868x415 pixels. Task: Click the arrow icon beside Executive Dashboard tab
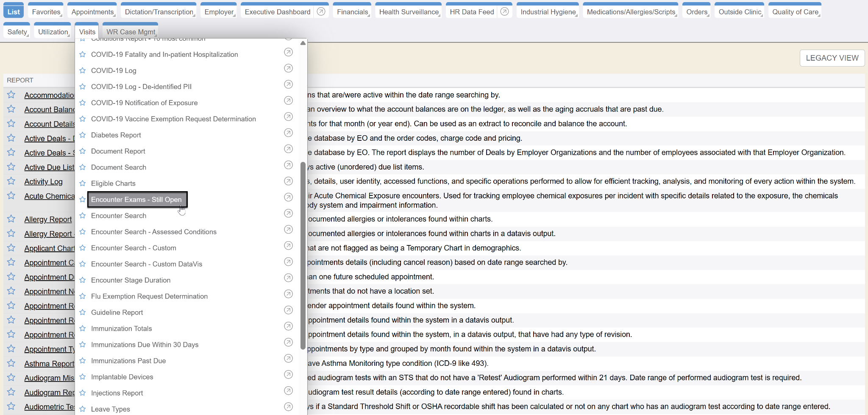(x=321, y=12)
